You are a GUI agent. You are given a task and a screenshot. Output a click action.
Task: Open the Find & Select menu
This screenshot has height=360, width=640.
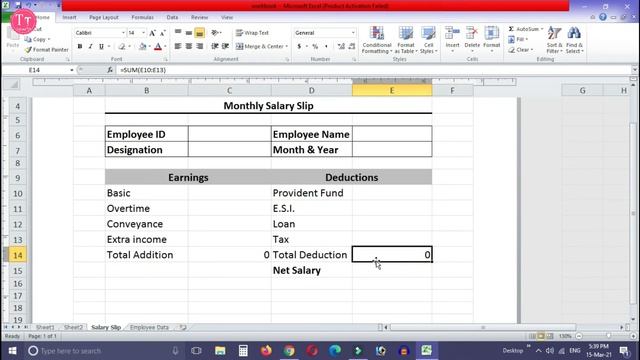pyautogui.click(x=574, y=40)
